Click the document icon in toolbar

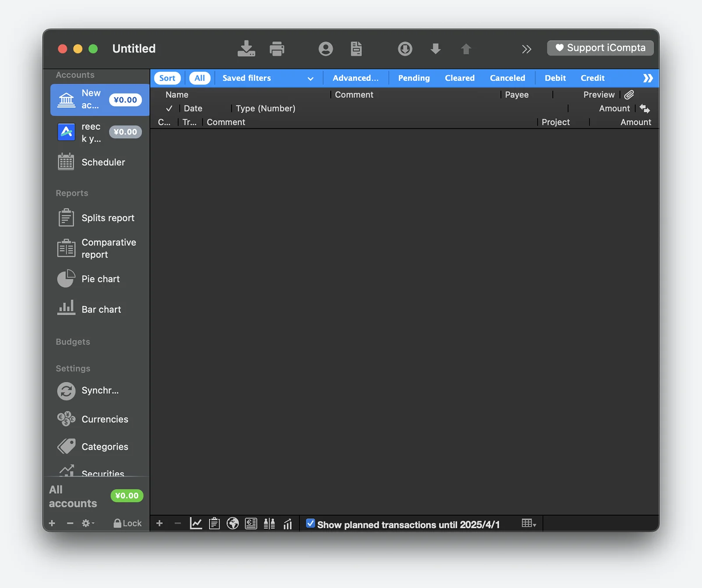point(356,48)
